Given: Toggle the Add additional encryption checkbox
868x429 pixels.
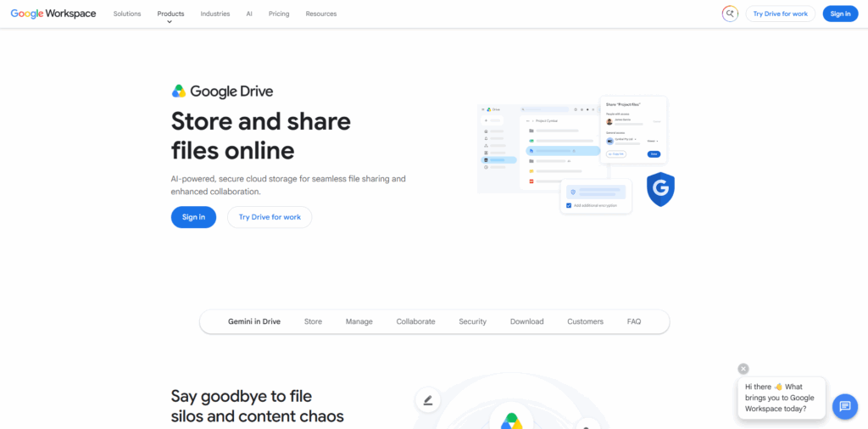Looking at the screenshot, I should pos(569,205).
